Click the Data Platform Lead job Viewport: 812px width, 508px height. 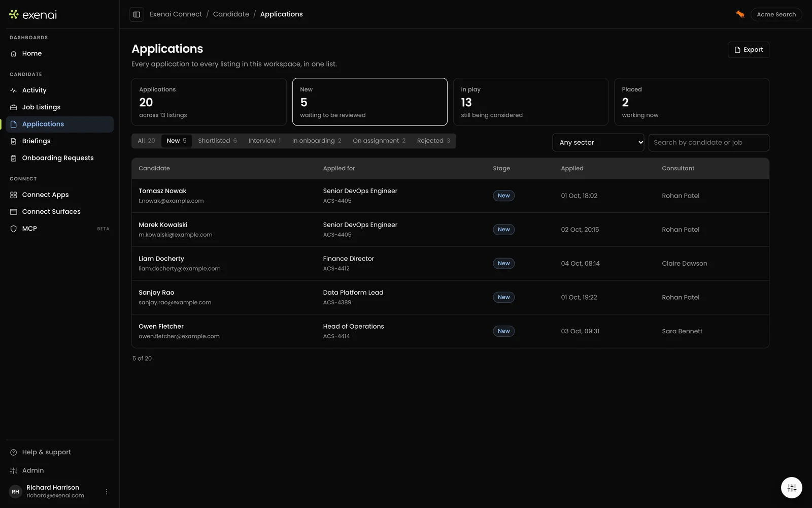pos(353,293)
